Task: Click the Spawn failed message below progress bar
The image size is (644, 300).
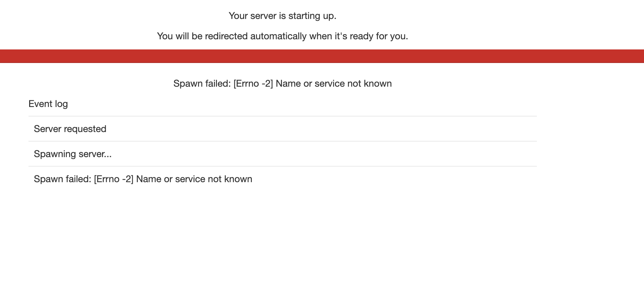Action: [x=282, y=84]
